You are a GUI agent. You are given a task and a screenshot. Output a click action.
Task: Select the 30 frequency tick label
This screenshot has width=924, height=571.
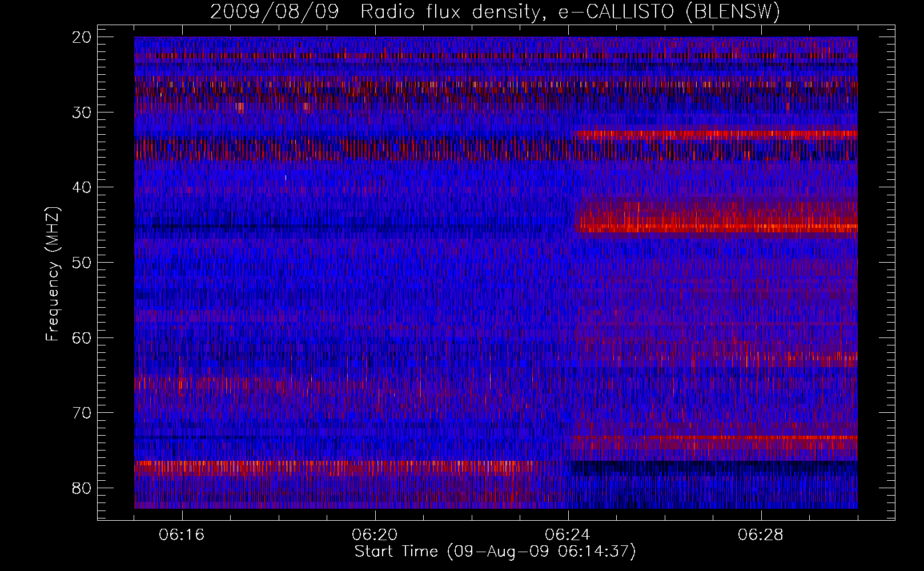[82, 112]
